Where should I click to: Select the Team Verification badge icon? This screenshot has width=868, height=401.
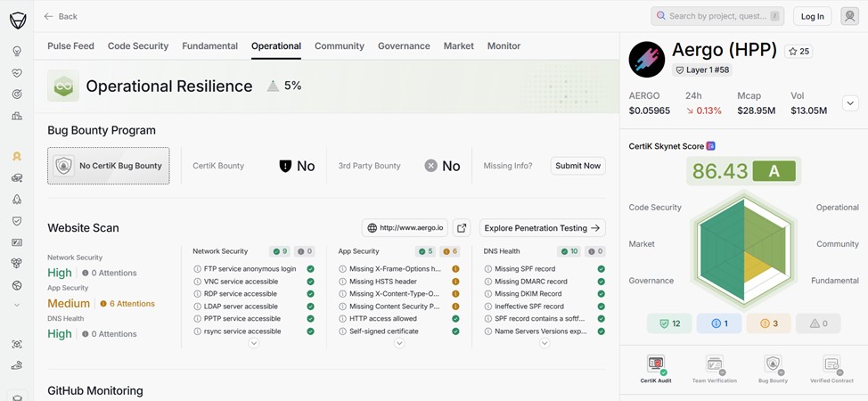pos(714,364)
